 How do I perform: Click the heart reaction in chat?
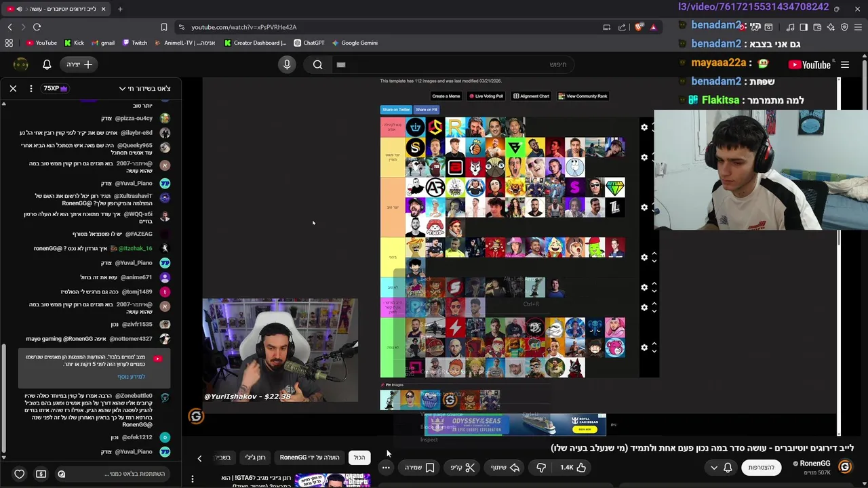(x=20, y=474)
